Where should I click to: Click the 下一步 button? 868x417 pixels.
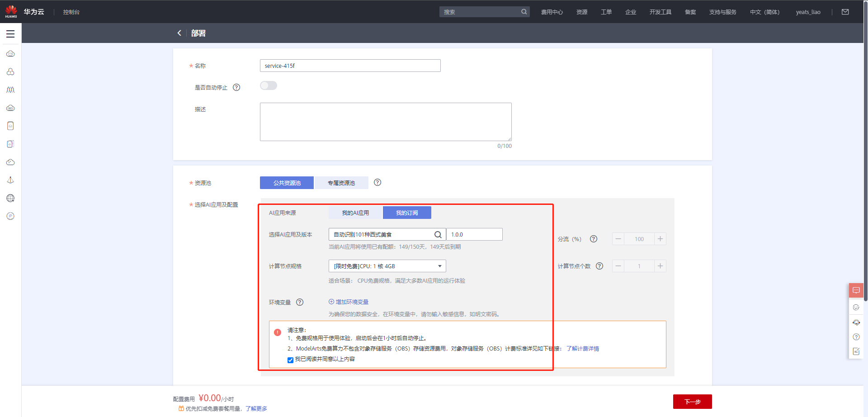point(692,402)
